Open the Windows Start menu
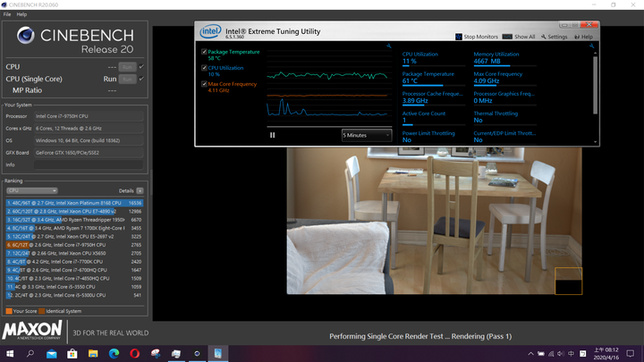Screen dimensions: 644x362 10,353
